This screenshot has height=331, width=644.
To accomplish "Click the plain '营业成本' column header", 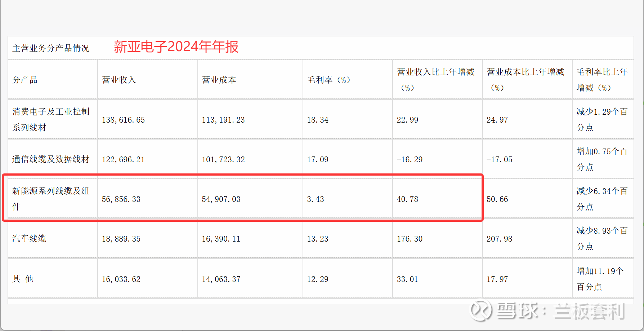I will click(219, 80).
